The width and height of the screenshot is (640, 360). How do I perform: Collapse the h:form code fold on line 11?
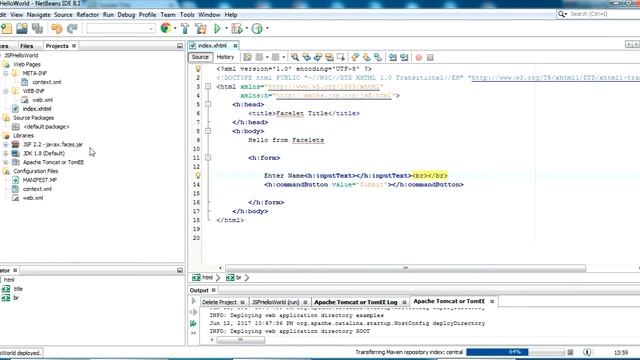pyautogui.click(x=208, y=158)
